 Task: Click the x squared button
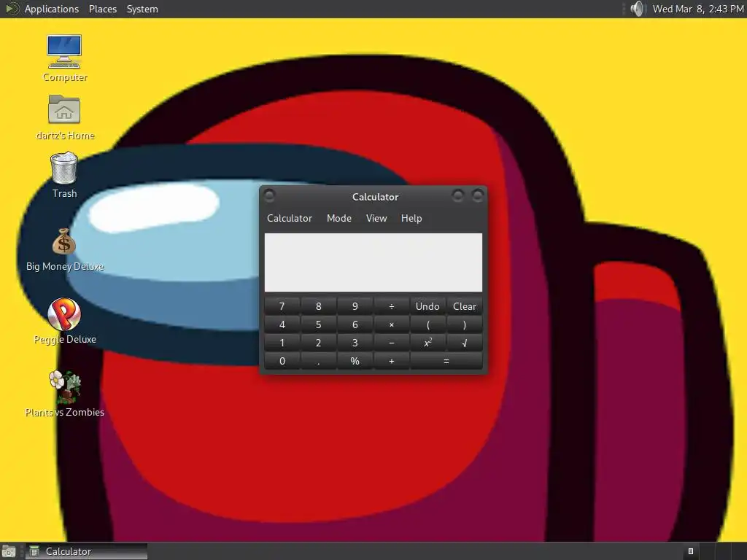tap(427, 343)
